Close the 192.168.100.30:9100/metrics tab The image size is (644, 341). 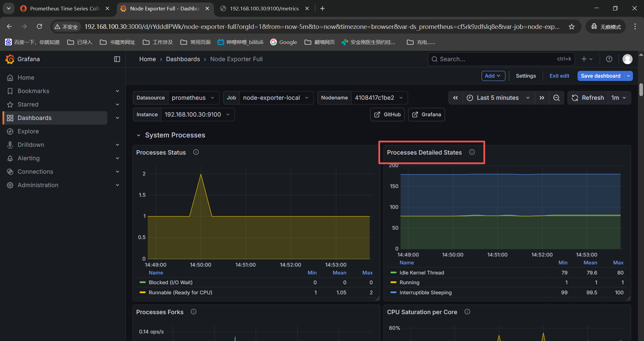[307, 8]
